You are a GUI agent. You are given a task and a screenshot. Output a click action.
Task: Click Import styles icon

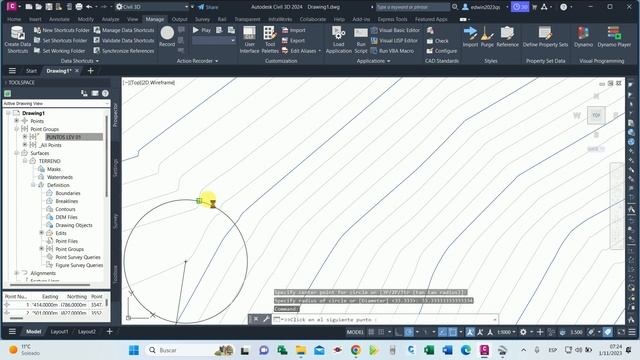tap(470, 37)
